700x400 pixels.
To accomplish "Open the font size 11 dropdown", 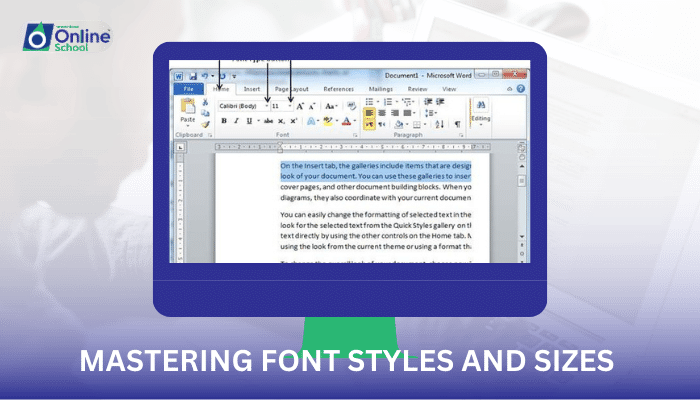I will [x=290, y=106].
